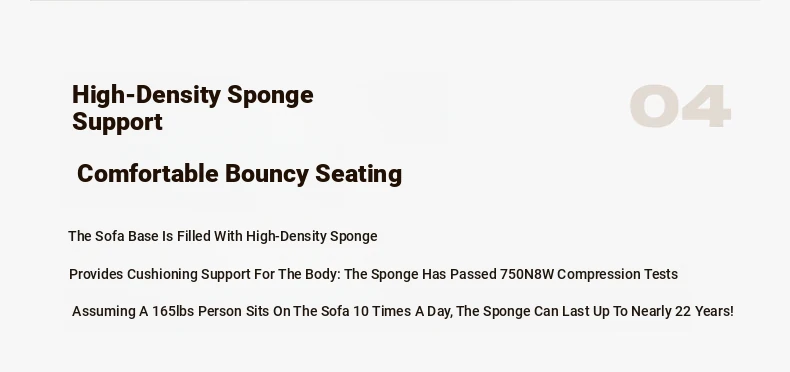The height and width of the screenshot is (372, 790).
Task: Click the line 'The Sofa Base Is Filled With High-Density Sponge'
Action: [x=223, y=236]
